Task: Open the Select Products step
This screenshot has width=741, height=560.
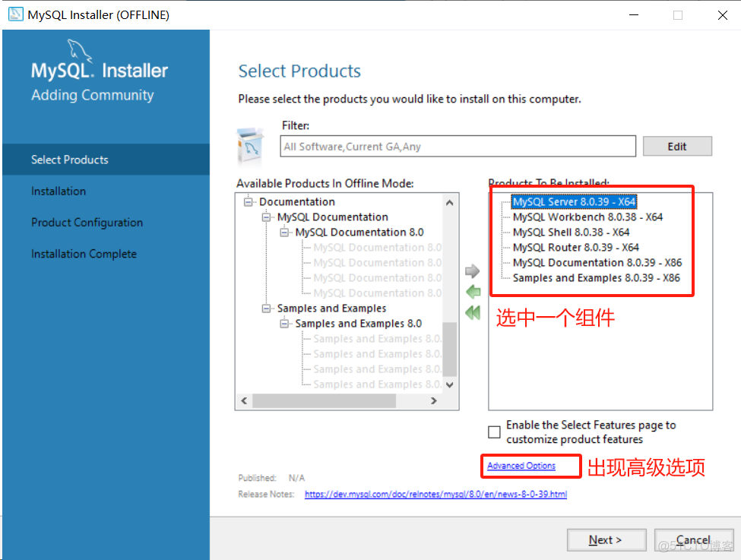Action: (106, 160)
